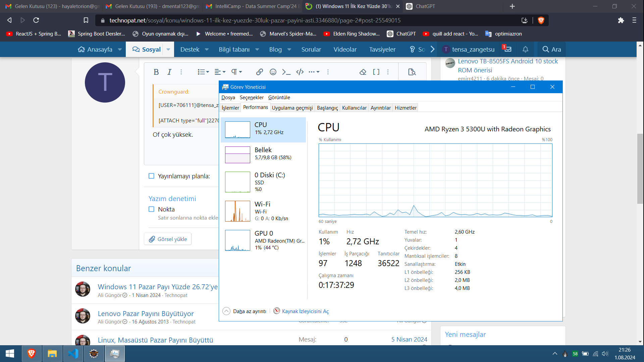This screenshot has width=644, height=362.
Task: Open the Sosyal menu dropdown arrow
Action: click(x=168, y=49)
